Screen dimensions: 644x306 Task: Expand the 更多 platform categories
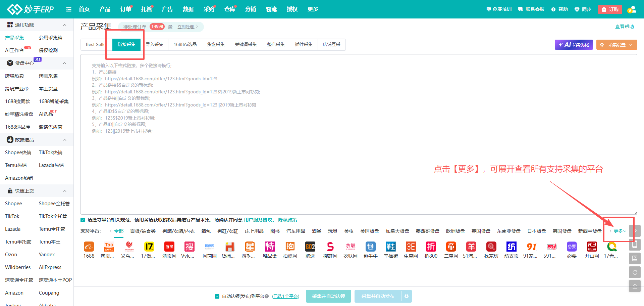point(619,231)
